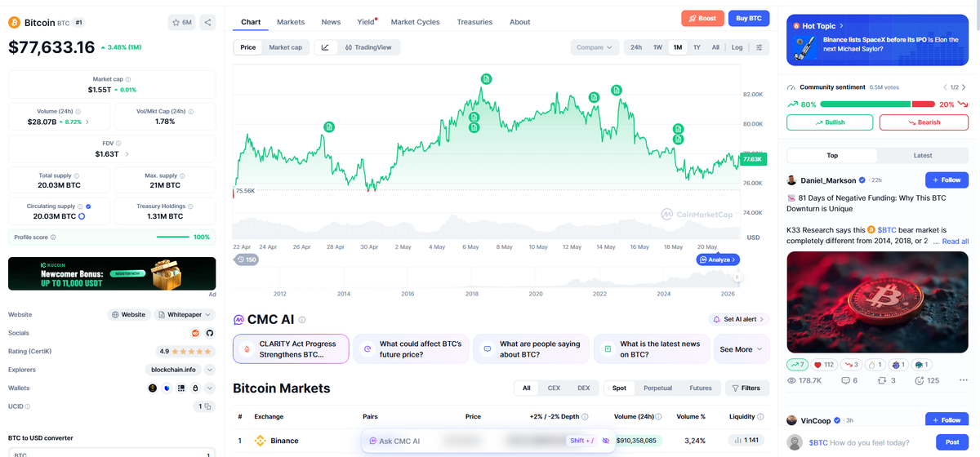Click the eye-slash hide icon in Ask CMC AI bar
The image size is (980, 457).
(x=606, y=441)
